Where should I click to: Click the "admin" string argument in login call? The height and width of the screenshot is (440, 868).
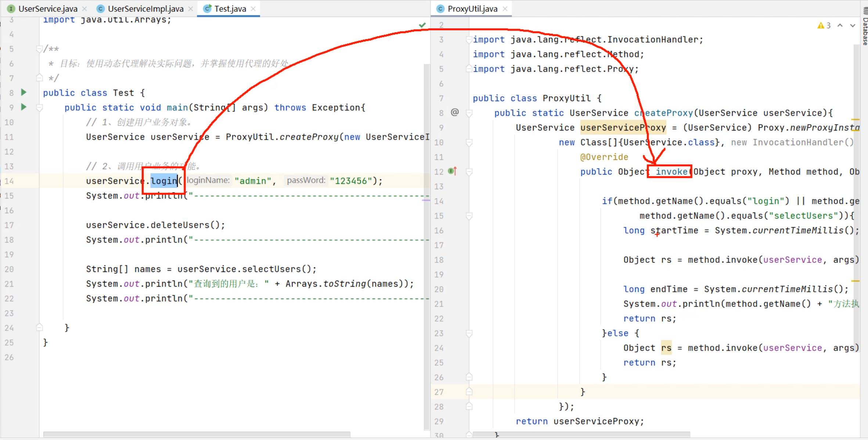[x=253, y=181]
